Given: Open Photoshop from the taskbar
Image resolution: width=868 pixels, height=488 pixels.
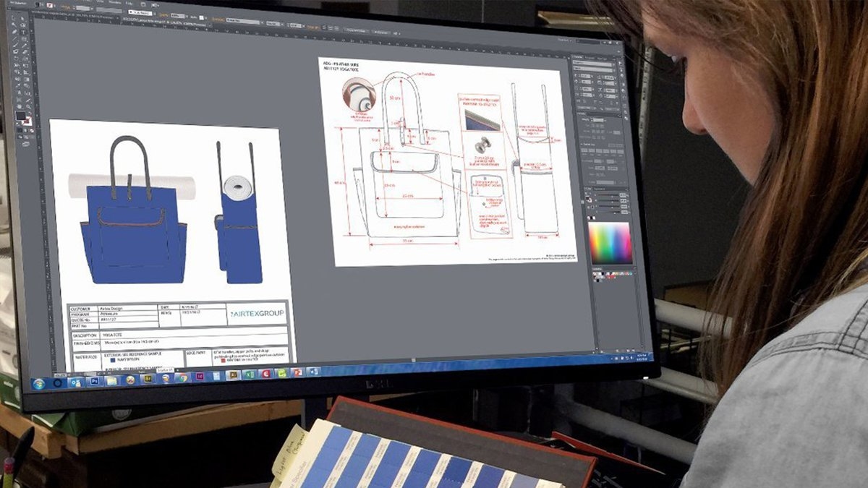Looking at the screenshot, I should [x=93, y=381].
